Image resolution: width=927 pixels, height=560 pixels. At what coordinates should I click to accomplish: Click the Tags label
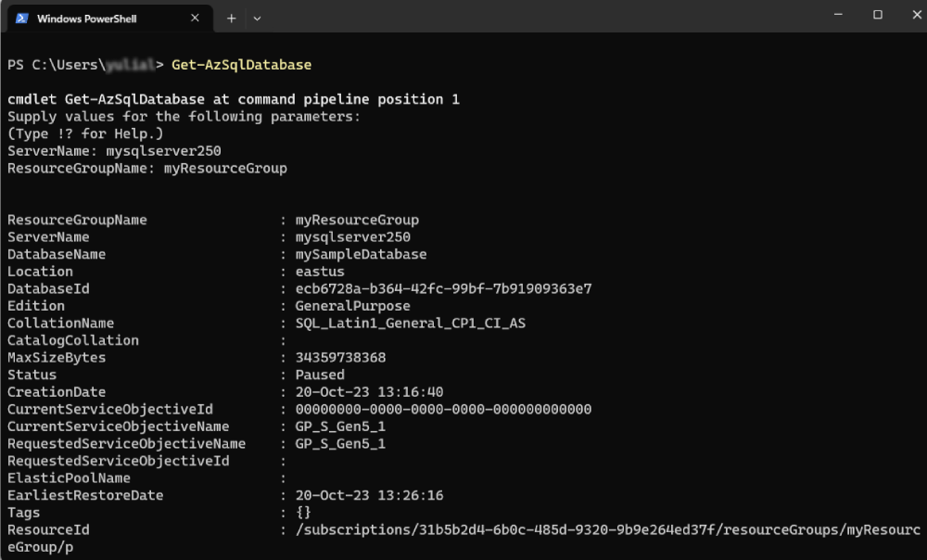coord(24,512)
